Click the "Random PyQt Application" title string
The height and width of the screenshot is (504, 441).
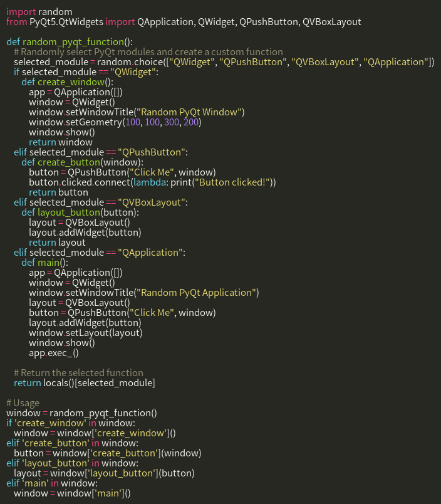click(196, 293)
